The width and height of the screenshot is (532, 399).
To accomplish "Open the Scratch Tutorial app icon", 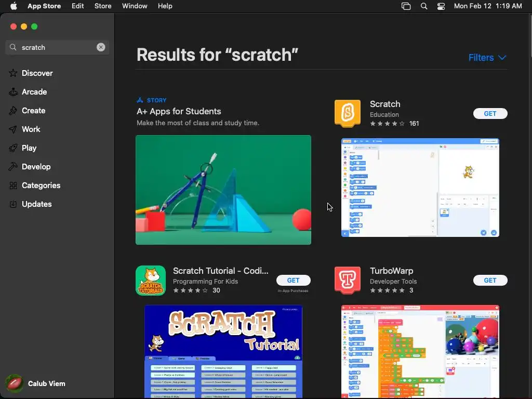I will [151, 281].
